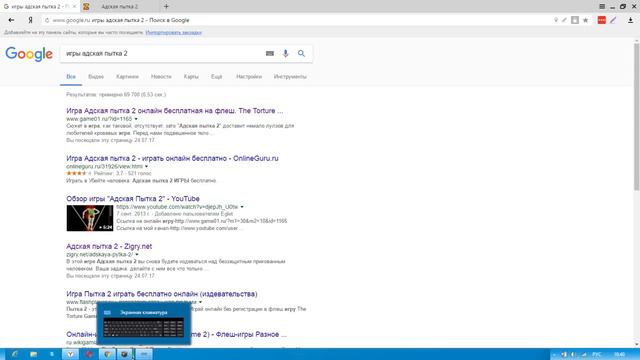
Task: Open Yandex Browser taskbar icon
Action: 70,354
